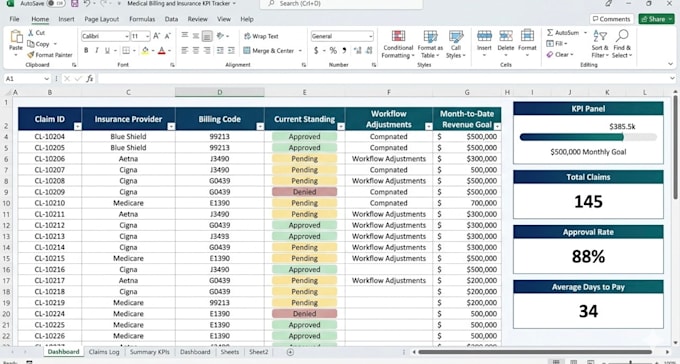This screenshot has width=680, height=364.
Task: Click the green Share button
Action: [656, 19]
